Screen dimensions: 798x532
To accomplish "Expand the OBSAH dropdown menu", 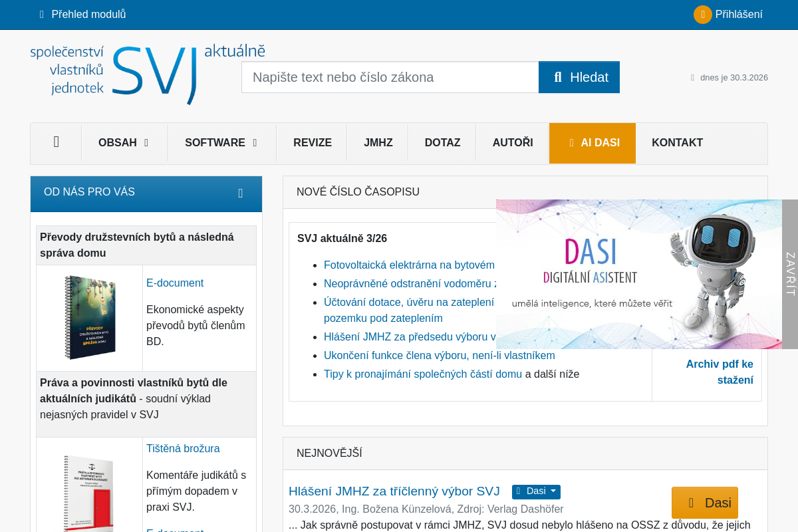I will (124, 142).
